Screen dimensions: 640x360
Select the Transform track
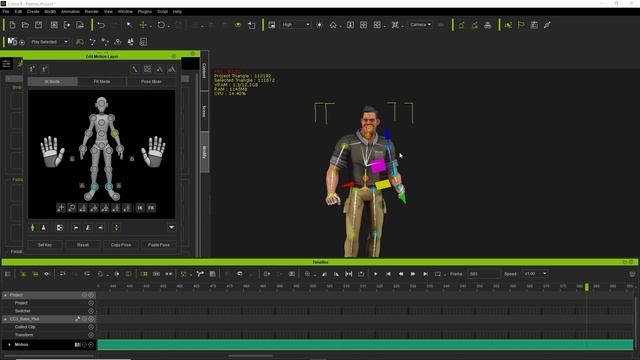pyautogui.click(x=24, y=335)
